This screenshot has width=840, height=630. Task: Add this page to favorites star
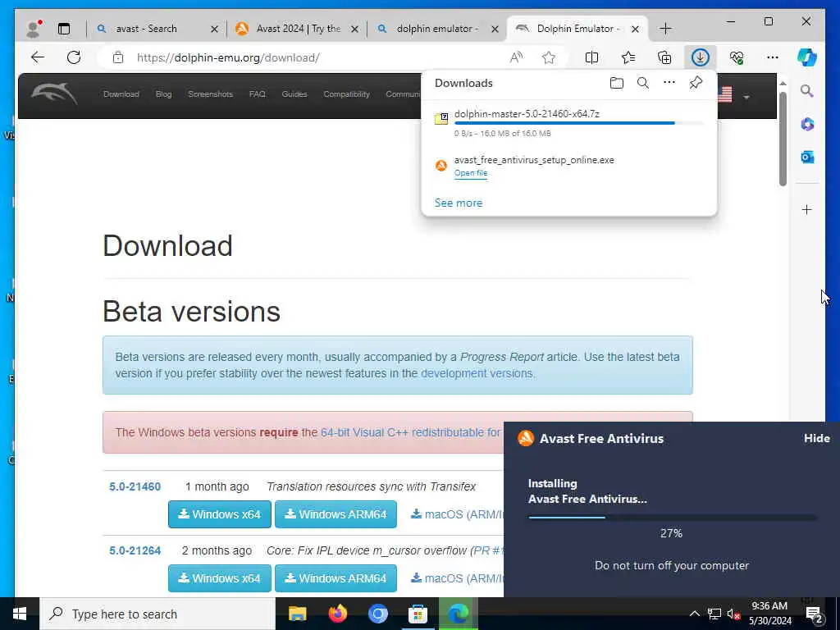[x=548, y=57]
